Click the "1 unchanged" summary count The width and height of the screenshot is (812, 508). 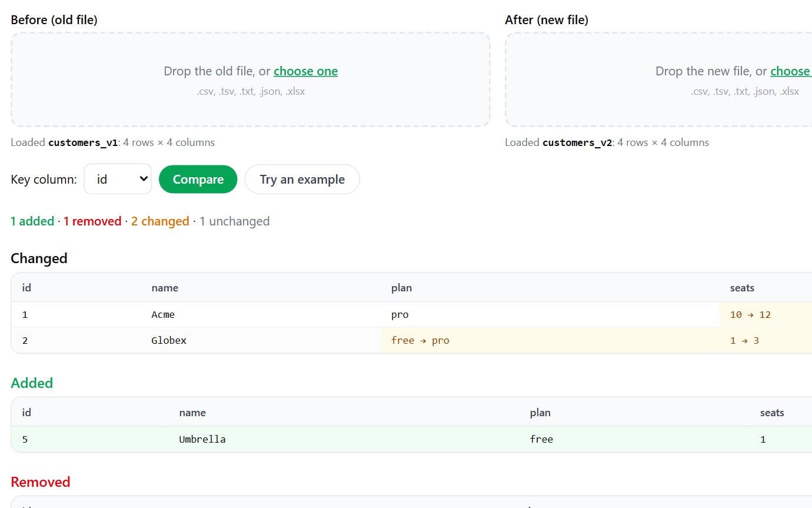(x=234, y=221)
